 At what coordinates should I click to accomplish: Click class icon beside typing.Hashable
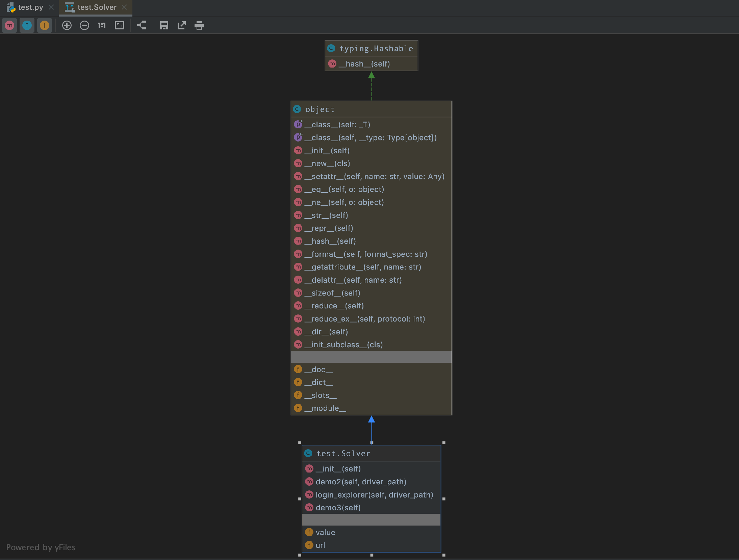point(331,48)
